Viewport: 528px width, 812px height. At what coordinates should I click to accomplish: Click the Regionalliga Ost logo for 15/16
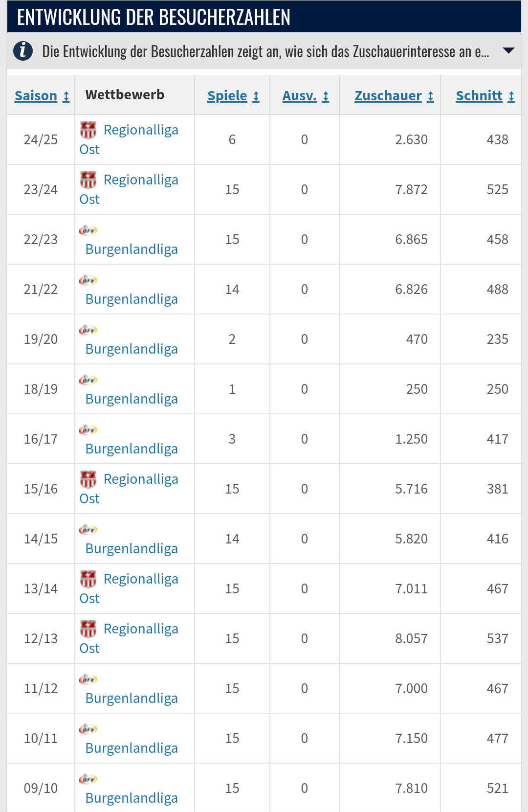click(x=88, y=479)
